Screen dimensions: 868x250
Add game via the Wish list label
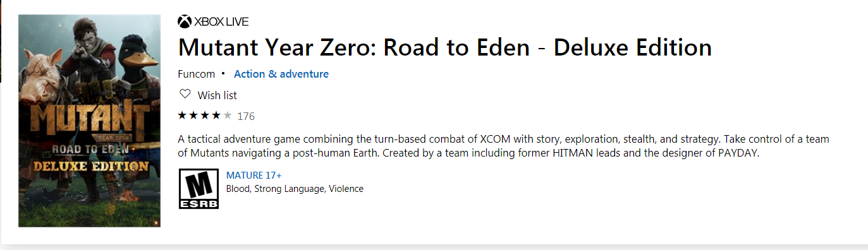coord(217,95)
